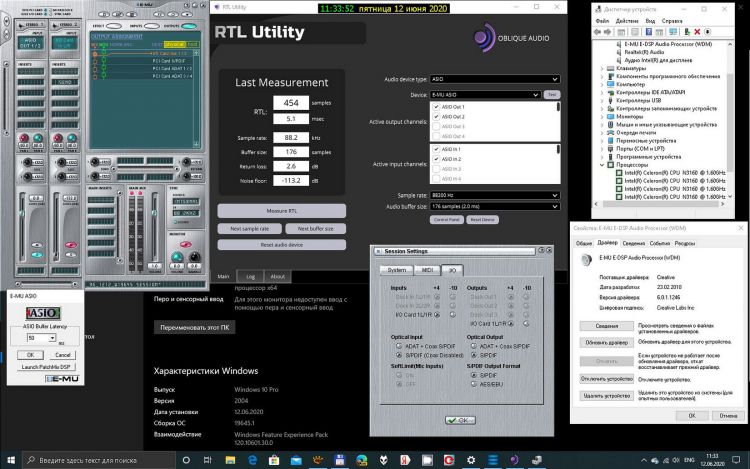Click the floppy disk app icon on the taskbar
This screenshot has height=469, width=750.
[x=340, y=460]
